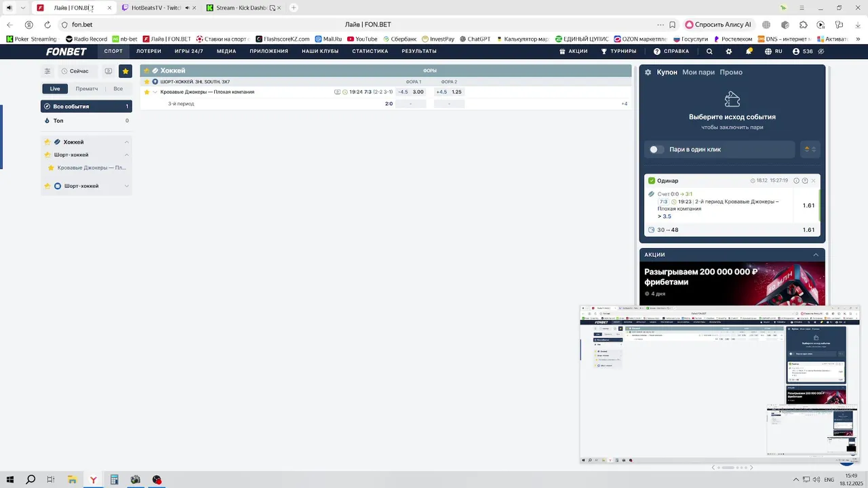This screenshot has width=868, height=488.
Task: Switch to the Промо tab
Action: (731, 73)
